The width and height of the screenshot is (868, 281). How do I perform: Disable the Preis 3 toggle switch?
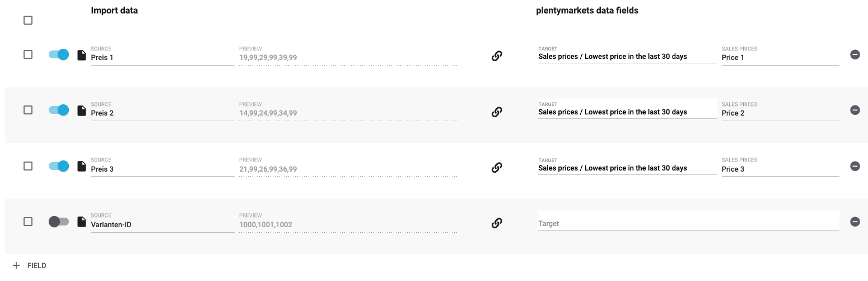point(59,166)
